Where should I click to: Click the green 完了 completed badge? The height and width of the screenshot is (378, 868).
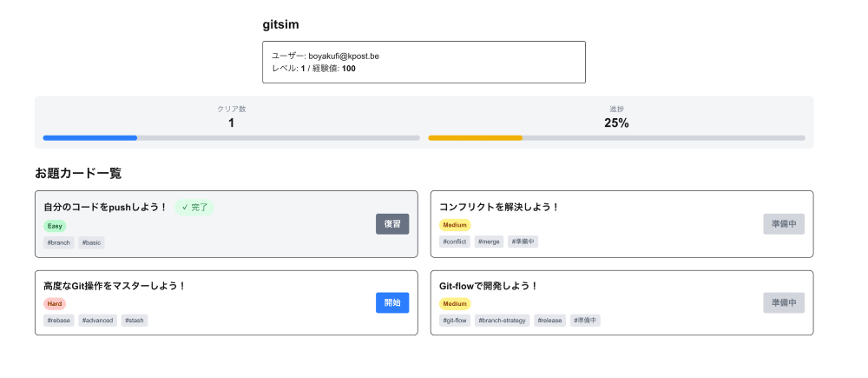pos(194,208)
